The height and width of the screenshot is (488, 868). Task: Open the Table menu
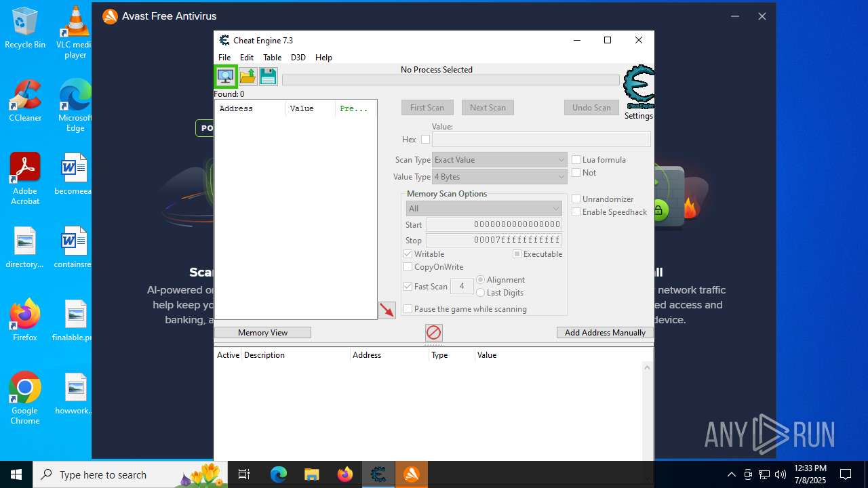point(273,58)
